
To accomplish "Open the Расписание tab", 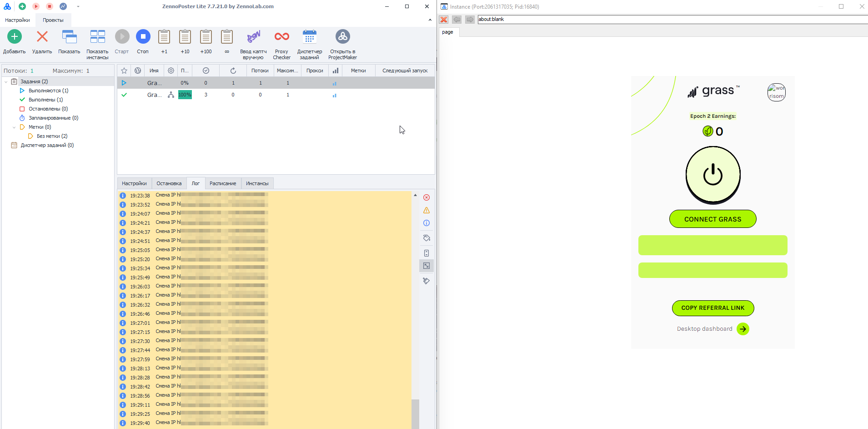I will [223, 183].
